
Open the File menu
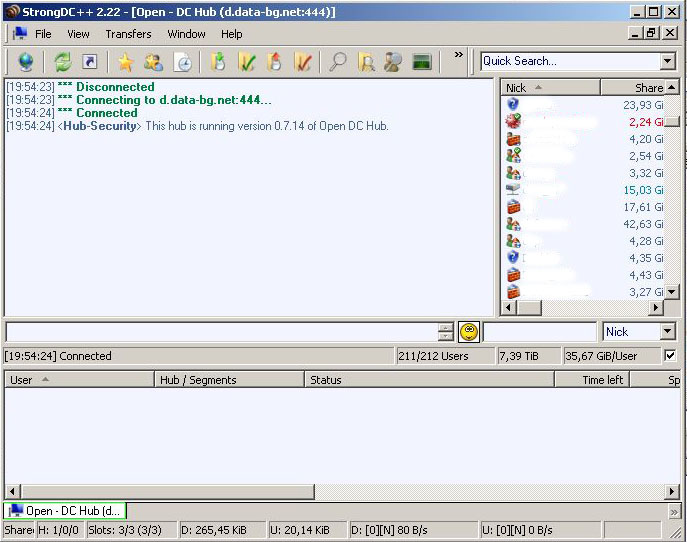pyautogui.click(x=43, y=34)
